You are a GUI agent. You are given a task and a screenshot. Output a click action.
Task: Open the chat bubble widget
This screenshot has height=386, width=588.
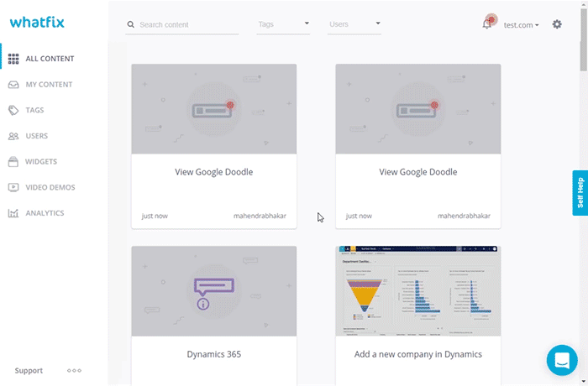(562, 360)
